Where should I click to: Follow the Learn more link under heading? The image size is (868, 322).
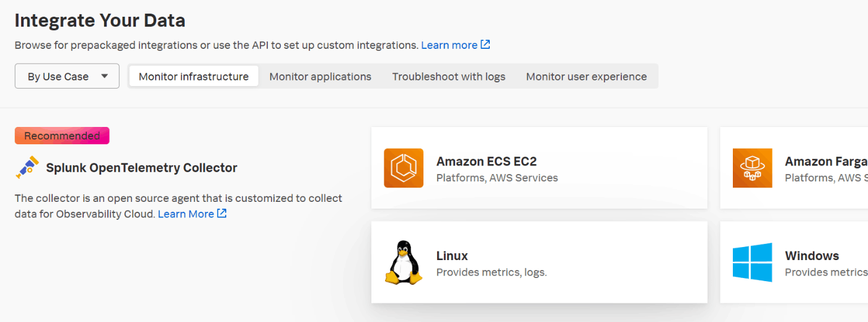[449, 45]
